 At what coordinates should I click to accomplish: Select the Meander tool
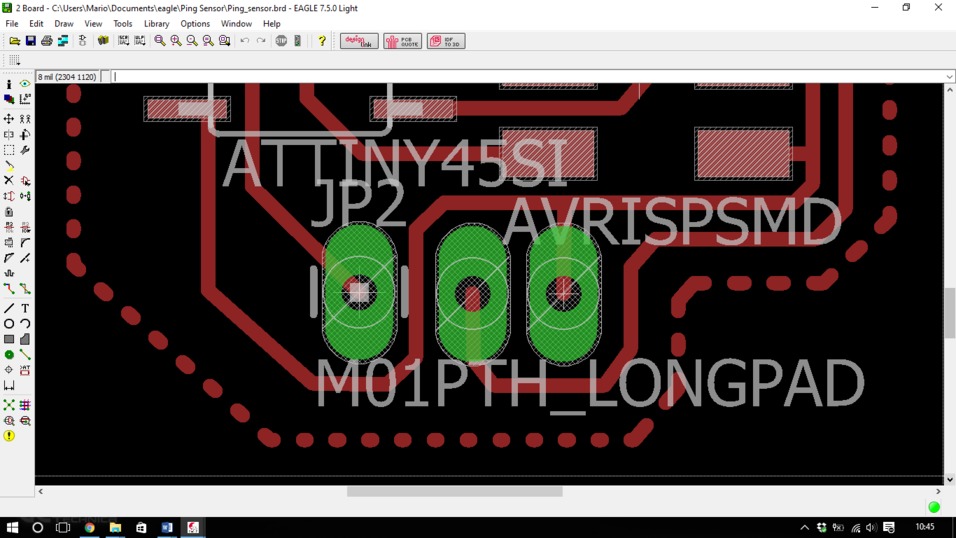(x=9, y=274)
